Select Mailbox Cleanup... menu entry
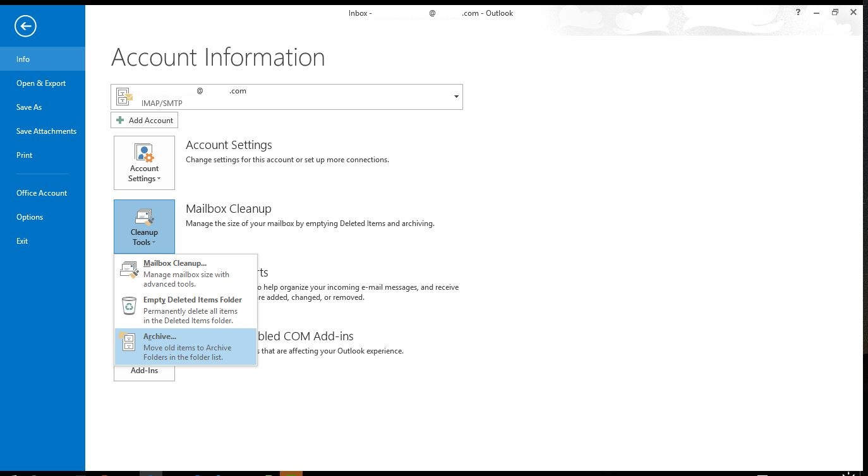 click(186, 273)
